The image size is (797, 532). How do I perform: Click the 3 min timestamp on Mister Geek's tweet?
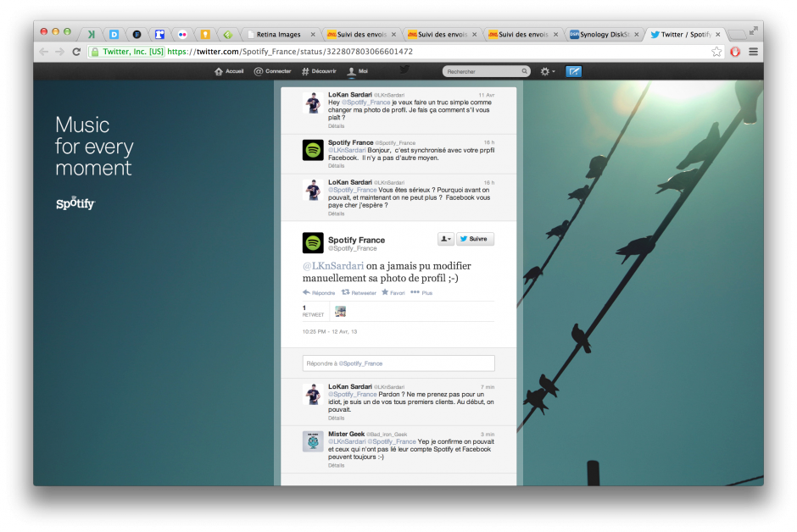pyautogui.click(x=487, y=435)
